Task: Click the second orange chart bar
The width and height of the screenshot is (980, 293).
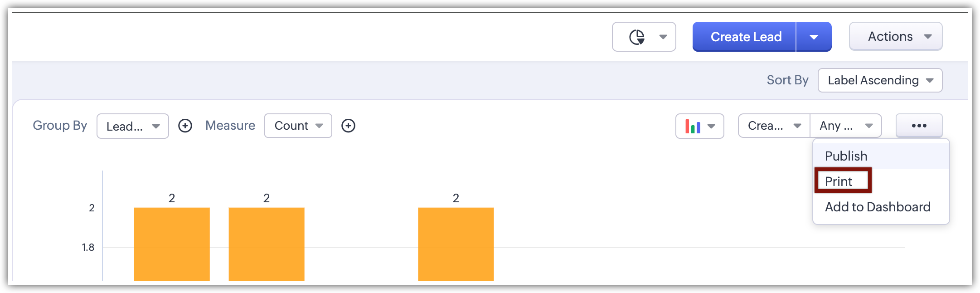Action: pyautogui.click(x=267, y=244)
